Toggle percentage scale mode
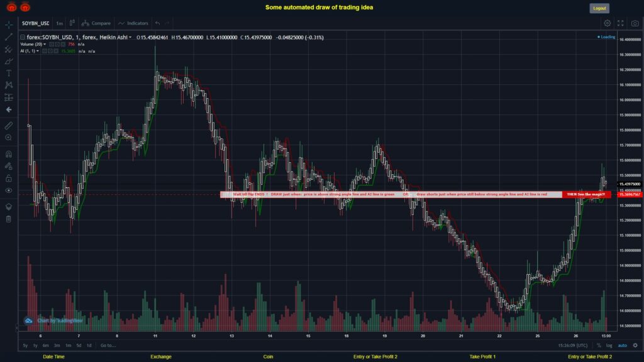Image resolution: width=644 pixels, height=362 pixels. (x=599, y=346)
